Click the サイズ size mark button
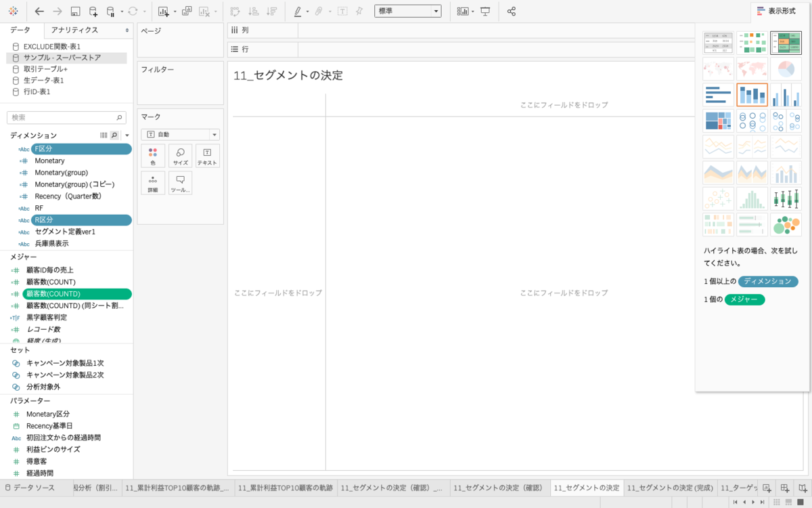 [180, 156]
